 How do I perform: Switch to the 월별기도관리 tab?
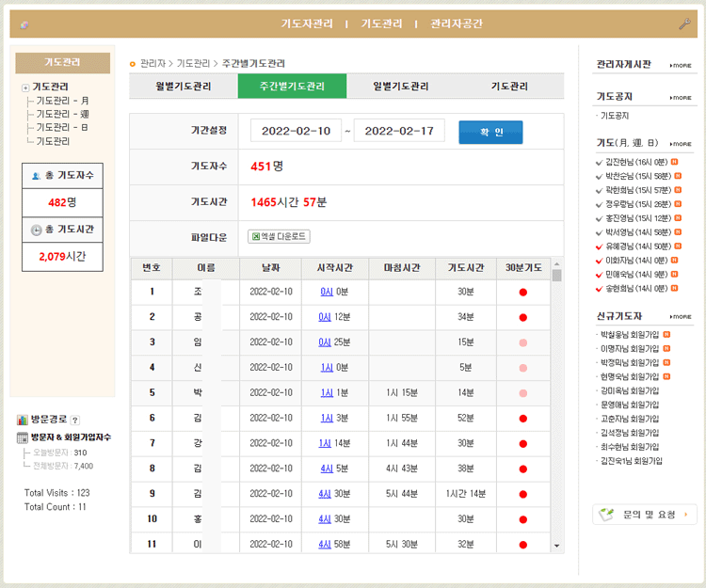click(184, 86)
